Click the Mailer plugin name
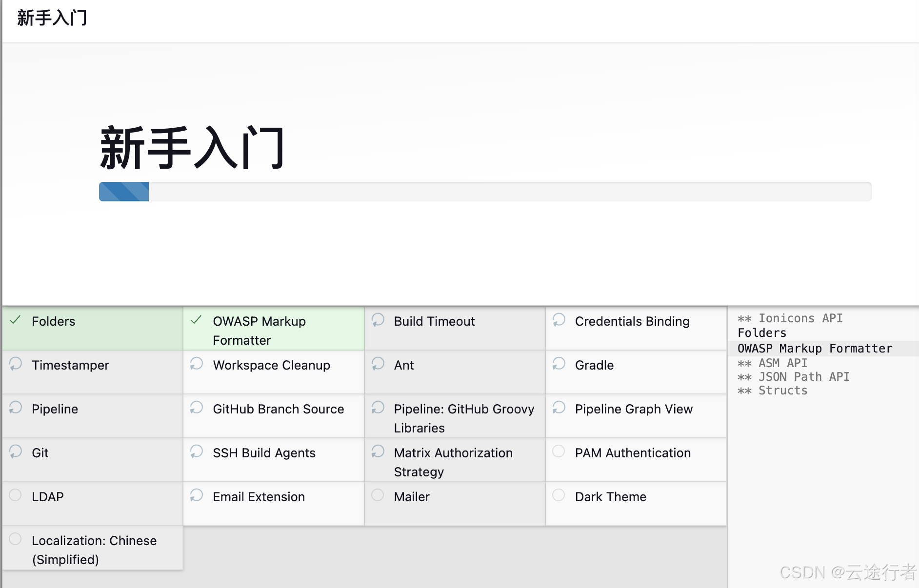Image resolution: width=919 pixels, height=588 pixels. pyautogui.click(x=412, y=497)
